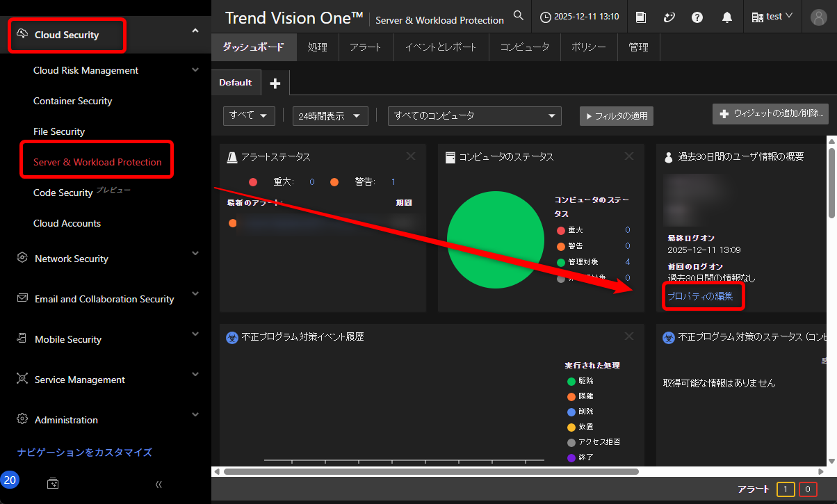Click the search magnifier icon in header
Image resolution: width=837 pixels, height=504 pixels.
[x=518, y=15]
